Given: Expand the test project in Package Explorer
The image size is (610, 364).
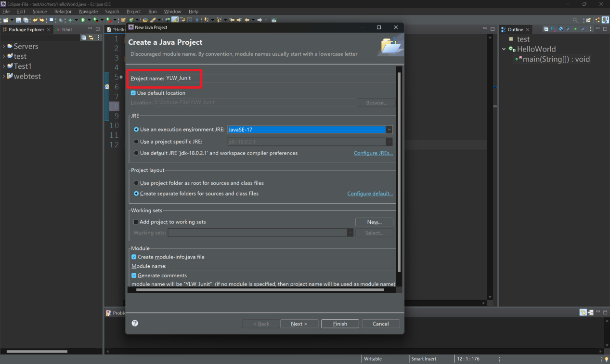Looking at the screenshot, I should coord(4,56).
